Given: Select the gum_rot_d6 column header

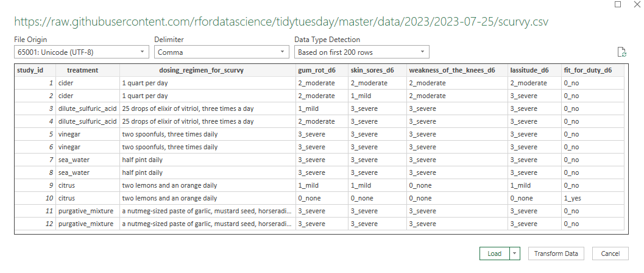Looking at the screenshot, I should coord(322,70).
